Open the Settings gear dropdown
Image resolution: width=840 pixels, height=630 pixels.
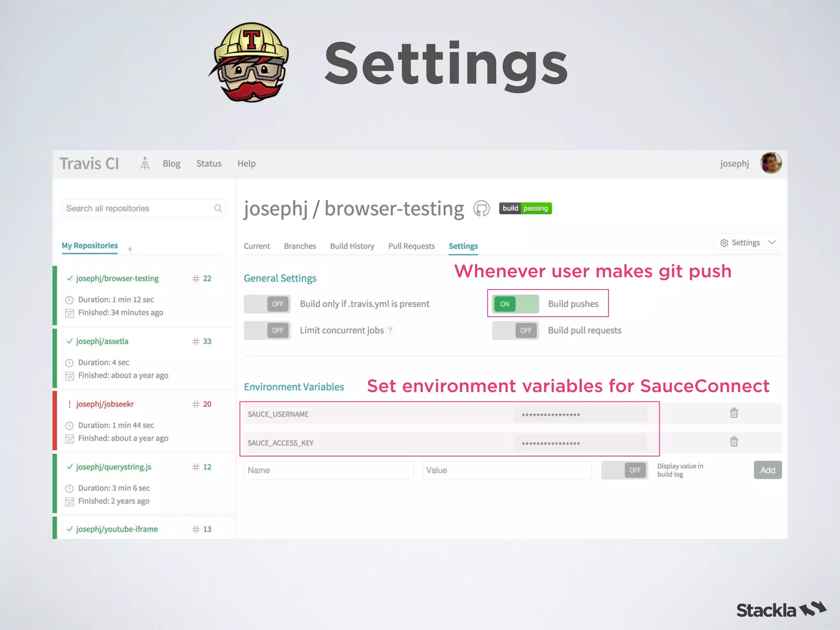pos(748,242)
